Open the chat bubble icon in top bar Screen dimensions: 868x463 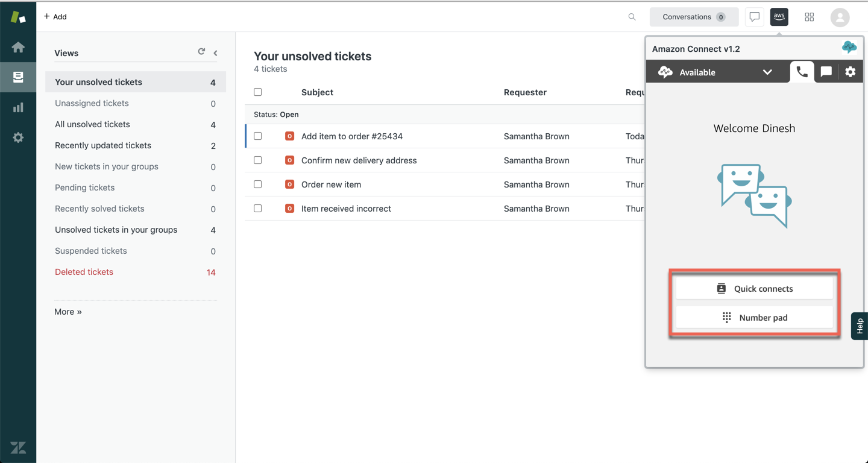click(x=754, y=17)
